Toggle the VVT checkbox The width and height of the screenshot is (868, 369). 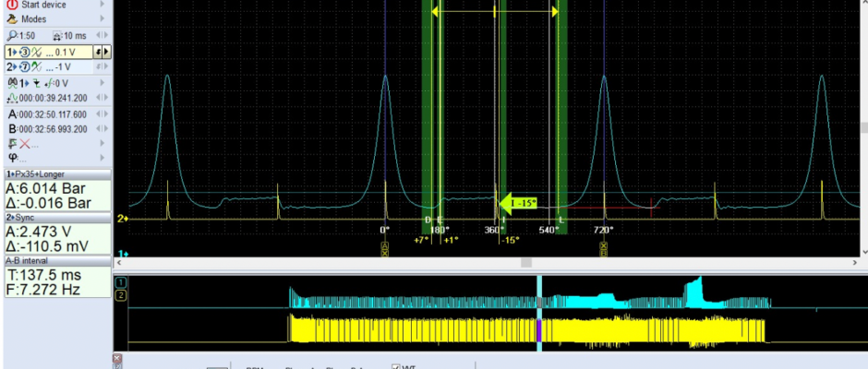[x=397, y=366]
